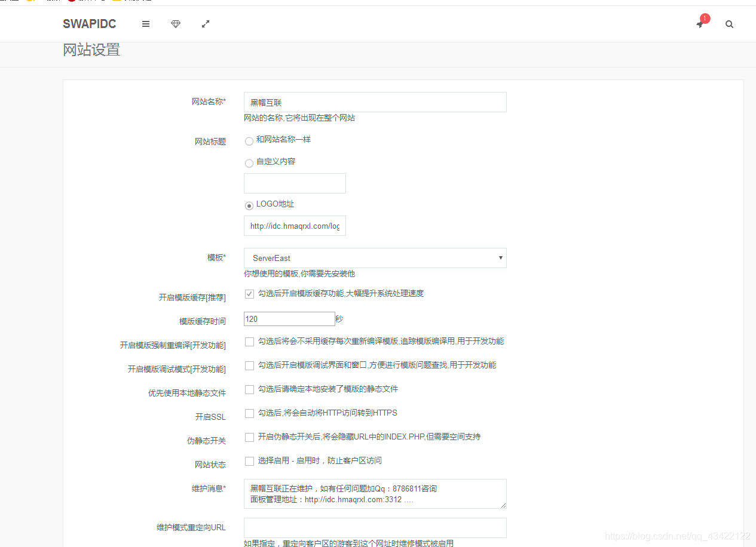
Task: Click inside the 维护消息 message textarea
Action: 375,494
